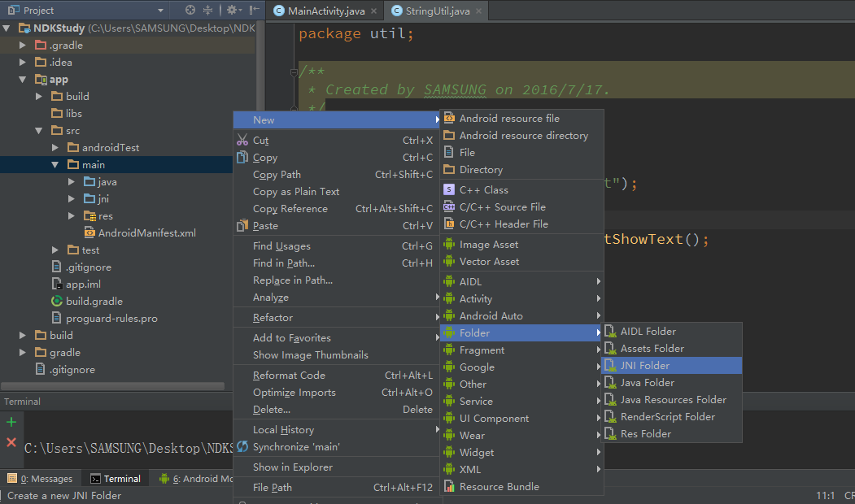Choose Find Usages from context menu
Viewport: 855px width, 504px height.
pyautogui.click(x=337, y=246)
